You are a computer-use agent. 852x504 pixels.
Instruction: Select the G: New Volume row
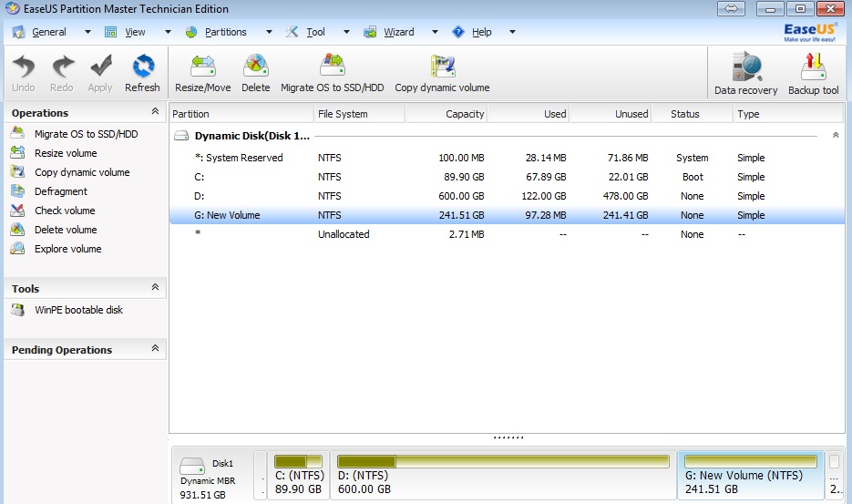point(507,215)
